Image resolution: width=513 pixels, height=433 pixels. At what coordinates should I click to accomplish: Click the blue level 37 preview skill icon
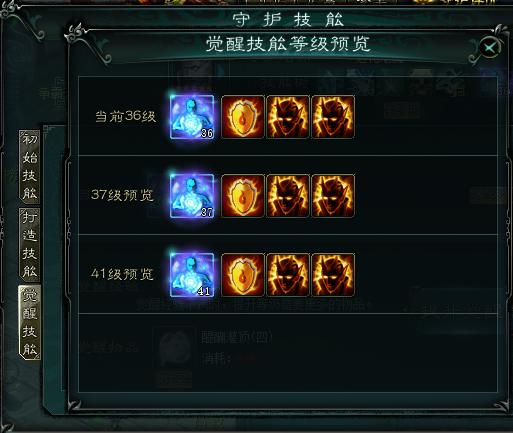click(x=192, y=196)
